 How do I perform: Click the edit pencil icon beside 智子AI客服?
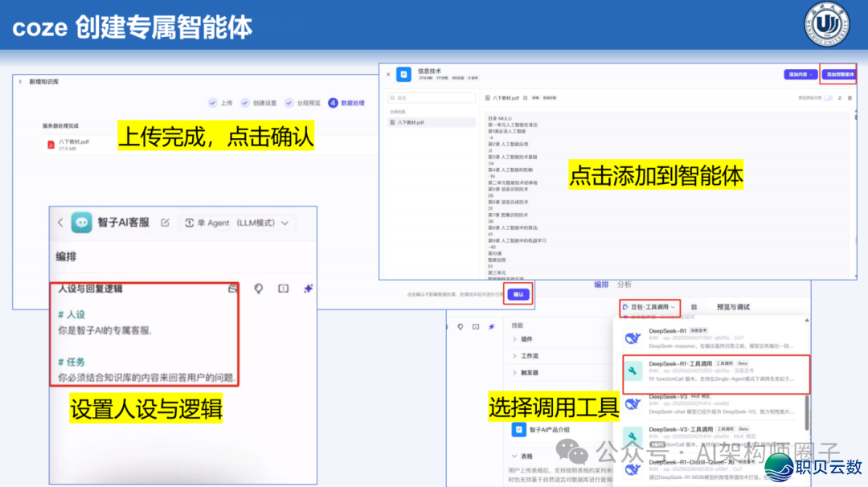click(165, 223)
